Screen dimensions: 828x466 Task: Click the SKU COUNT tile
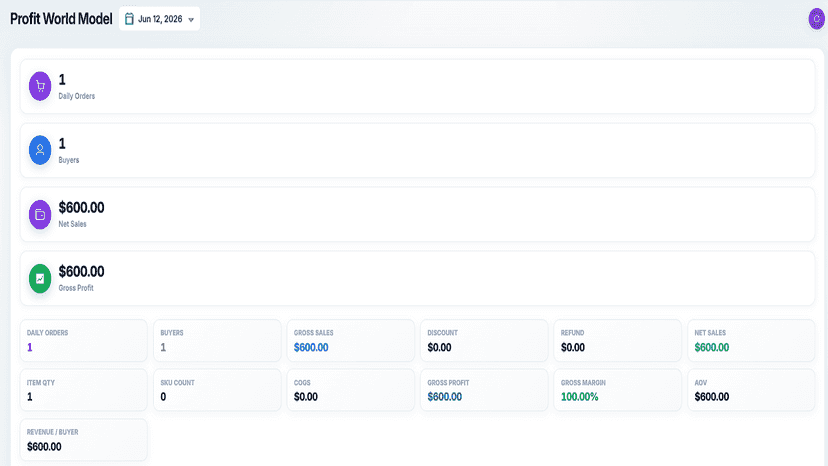coord(217,390)
